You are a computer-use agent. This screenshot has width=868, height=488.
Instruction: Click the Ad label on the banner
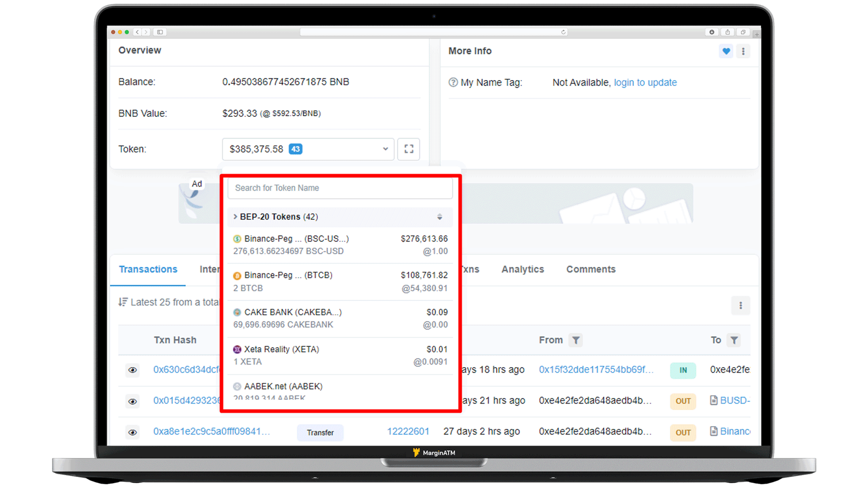pos(197,184)
